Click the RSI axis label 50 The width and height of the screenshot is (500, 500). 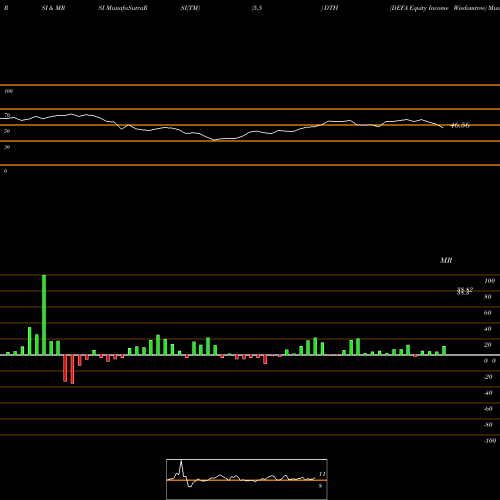(7, 131)
